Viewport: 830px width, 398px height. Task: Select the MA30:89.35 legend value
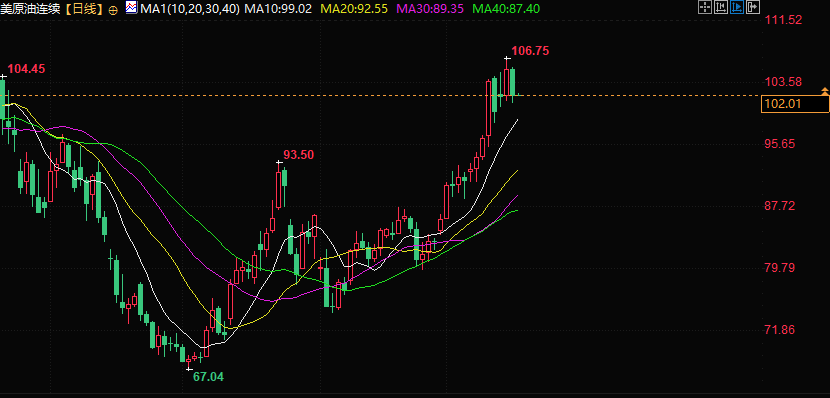click(430, 9)
